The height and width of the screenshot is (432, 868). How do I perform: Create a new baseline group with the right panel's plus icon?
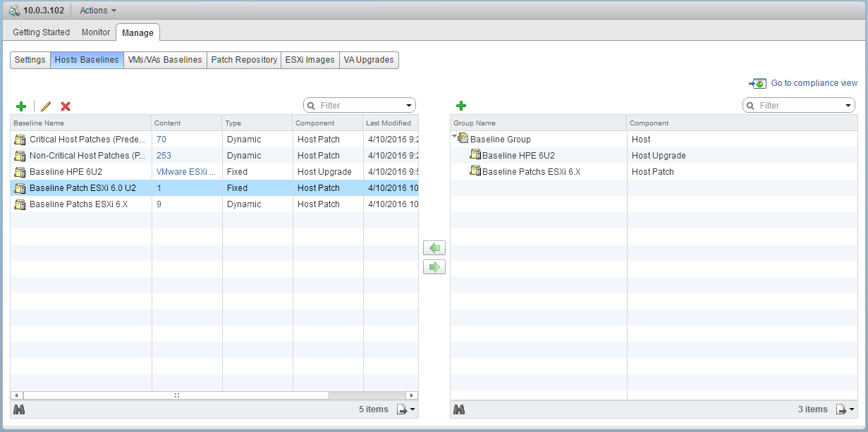click(461, 105)
